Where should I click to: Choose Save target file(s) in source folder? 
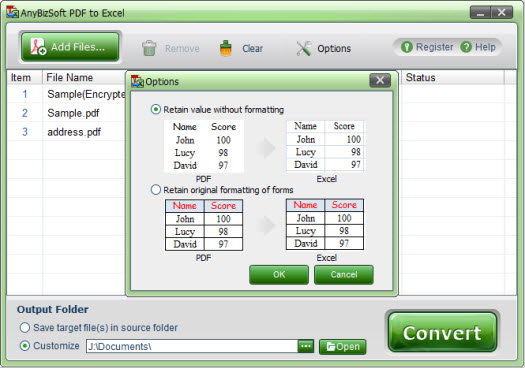25,327
